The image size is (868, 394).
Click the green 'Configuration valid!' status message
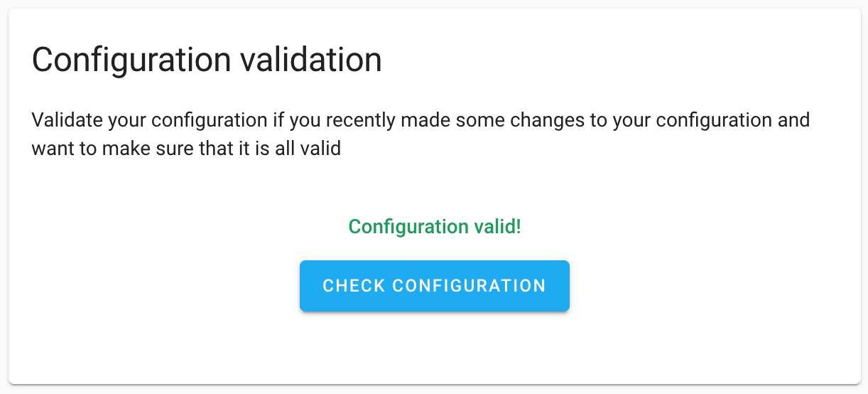tap(434, 227)
